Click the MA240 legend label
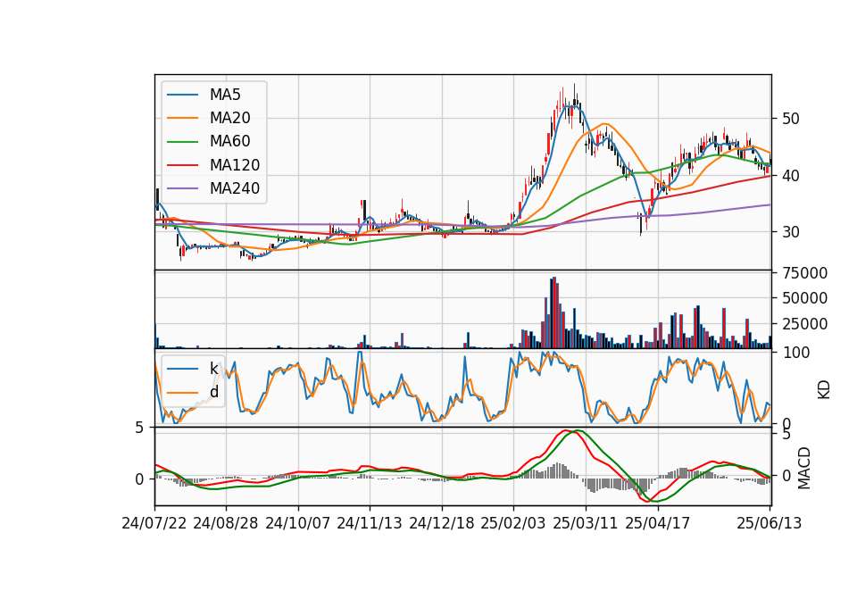 point(235,188)
